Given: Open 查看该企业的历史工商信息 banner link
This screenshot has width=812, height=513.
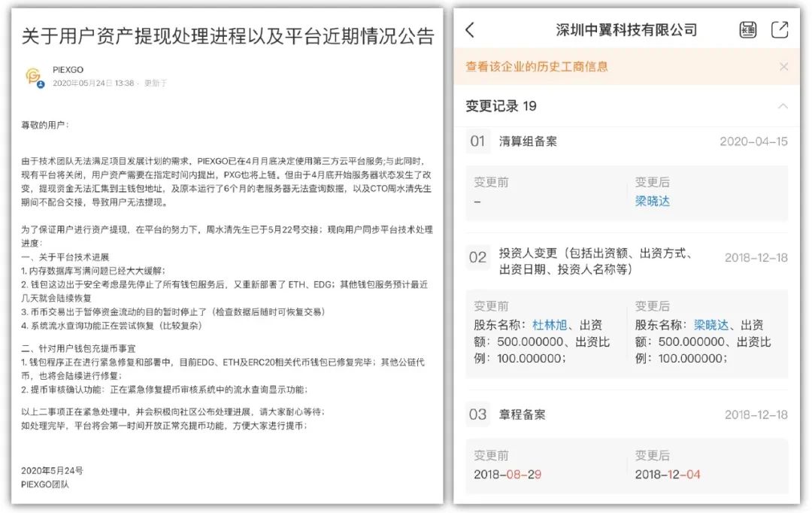Looking at the screenshot, I should coord(537,66).
